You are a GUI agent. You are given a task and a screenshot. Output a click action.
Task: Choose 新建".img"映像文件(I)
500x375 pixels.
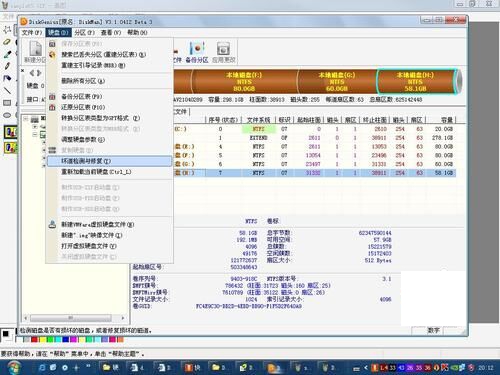pyautogui.click(x=109, y=235)
